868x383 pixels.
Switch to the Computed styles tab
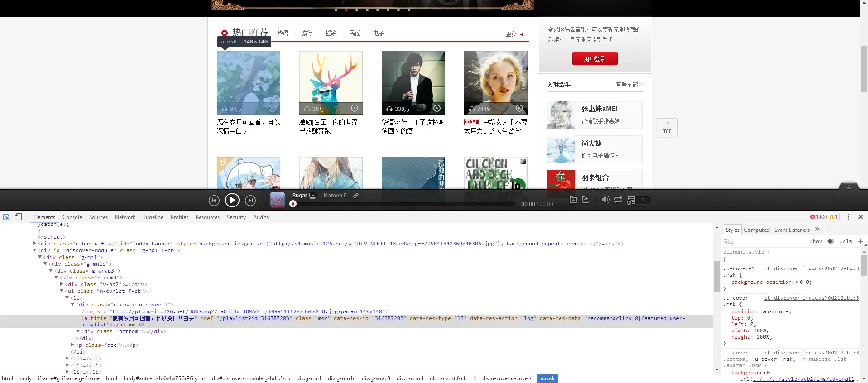click(x=757, y=230)
